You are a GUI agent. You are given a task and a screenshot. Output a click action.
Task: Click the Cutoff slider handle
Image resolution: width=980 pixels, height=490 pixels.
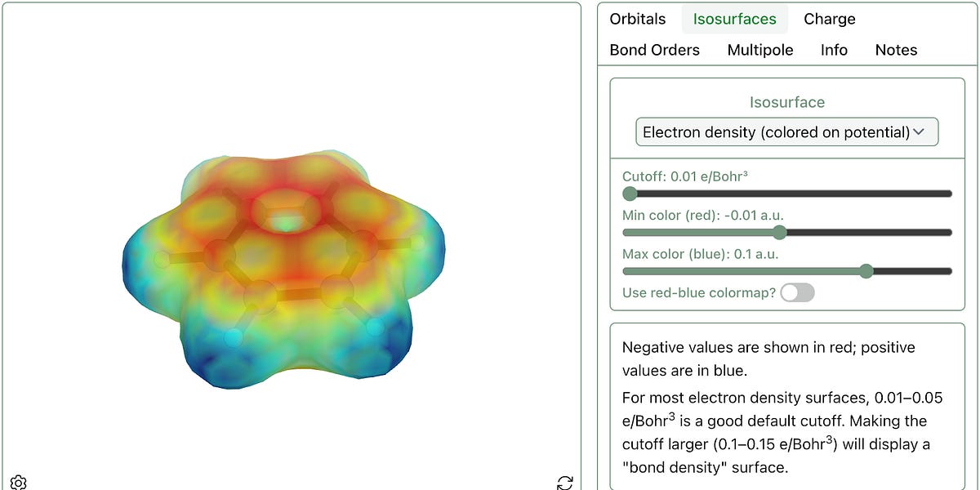pos(630,194)
